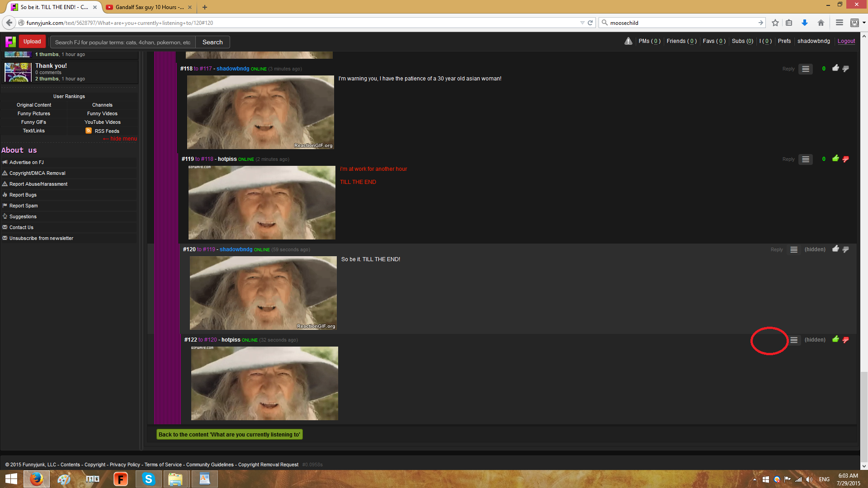Thumb down comment #118
868x488 pixels.
pyautogui.click(x=845, y=69)
